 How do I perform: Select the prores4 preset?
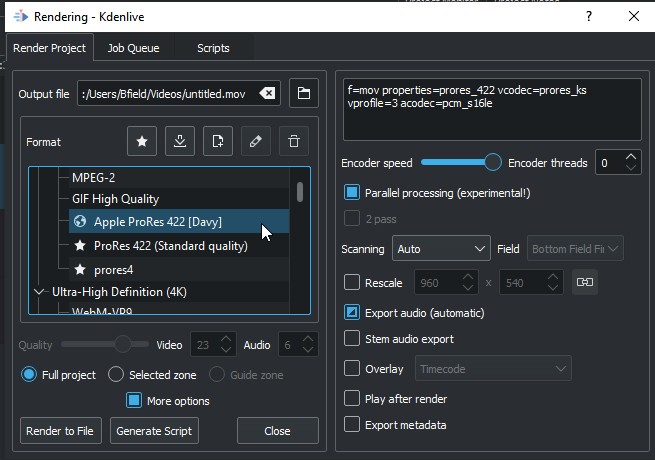[x=179, y=269]
